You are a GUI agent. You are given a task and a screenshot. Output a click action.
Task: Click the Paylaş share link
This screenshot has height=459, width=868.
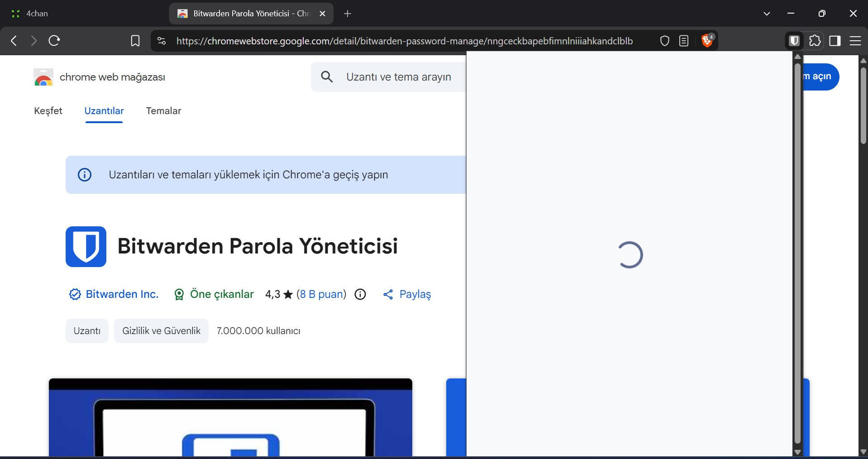coord(407,294)
